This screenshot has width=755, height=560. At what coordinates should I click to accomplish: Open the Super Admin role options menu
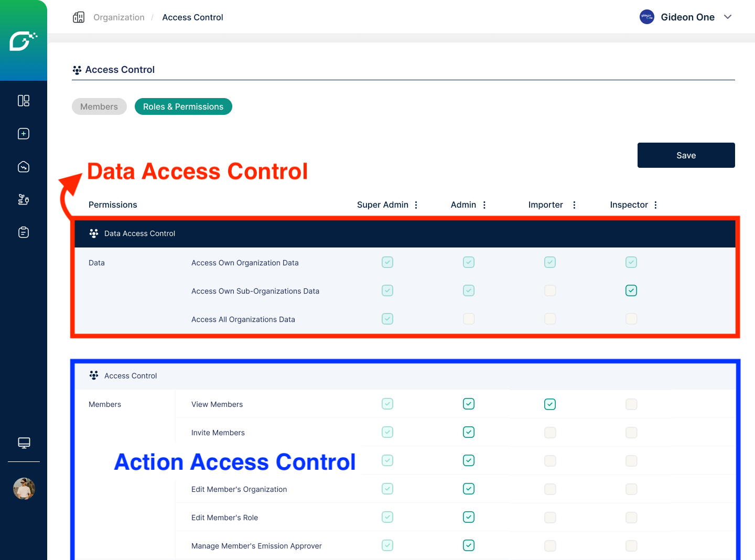(416, 205)
